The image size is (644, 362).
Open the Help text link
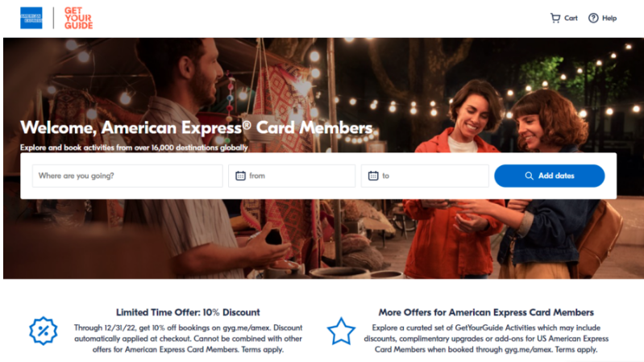coord(609,18)
